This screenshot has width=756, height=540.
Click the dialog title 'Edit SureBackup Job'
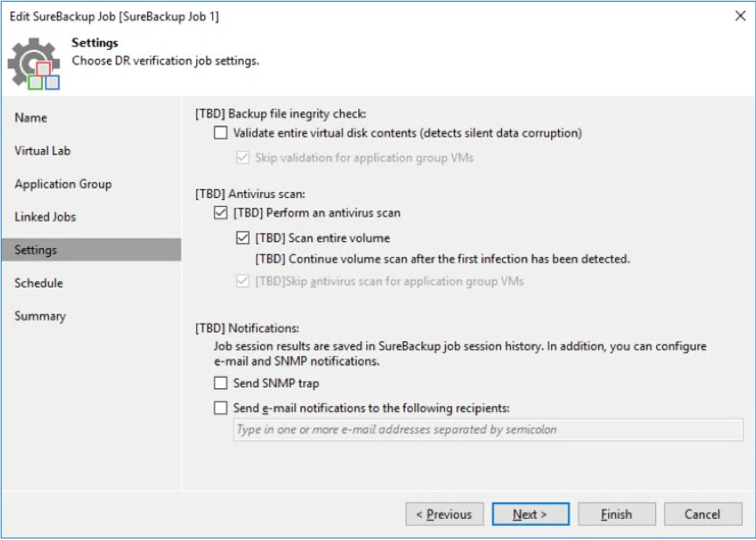[x=114, y=17]
